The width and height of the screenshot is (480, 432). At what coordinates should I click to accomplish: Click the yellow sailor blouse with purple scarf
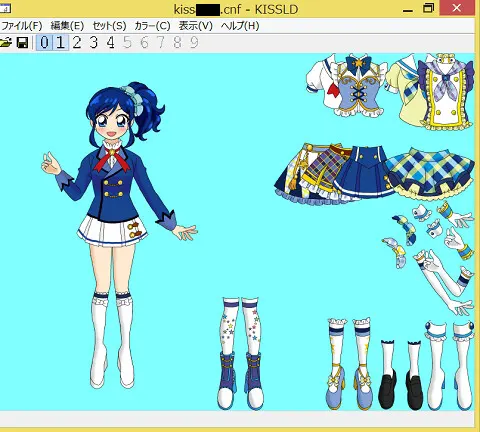click(433, 92)
